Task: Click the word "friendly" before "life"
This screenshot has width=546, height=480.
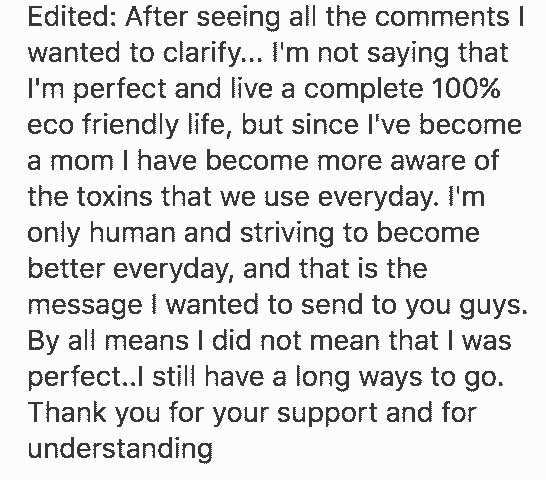Action: pos(131,126)
